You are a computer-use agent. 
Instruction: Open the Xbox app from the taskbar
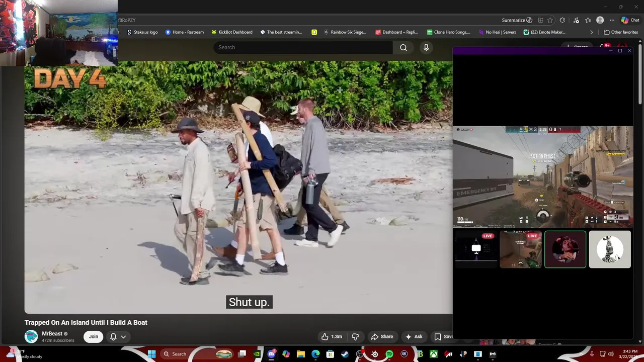click(x=434, y=354)
